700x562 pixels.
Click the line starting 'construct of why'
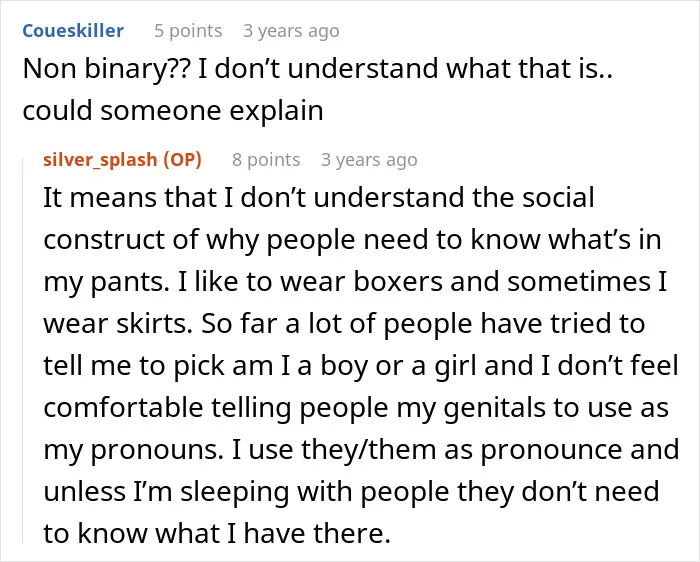point(352,240)
